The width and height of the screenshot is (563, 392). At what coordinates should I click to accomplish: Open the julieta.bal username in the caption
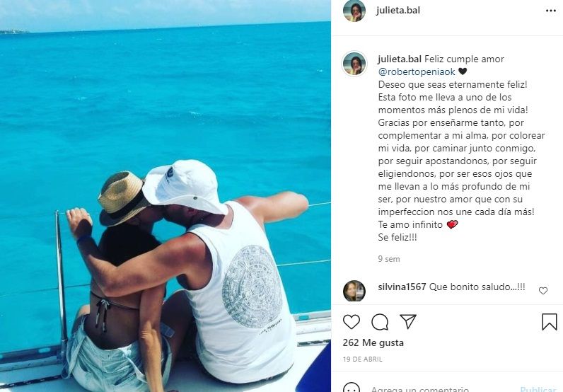(x=400, y=59)
